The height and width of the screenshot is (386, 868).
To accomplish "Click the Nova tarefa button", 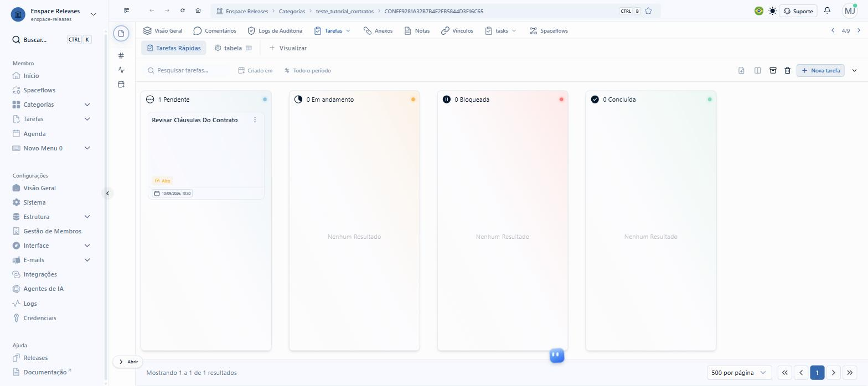I will coord(820,70).
